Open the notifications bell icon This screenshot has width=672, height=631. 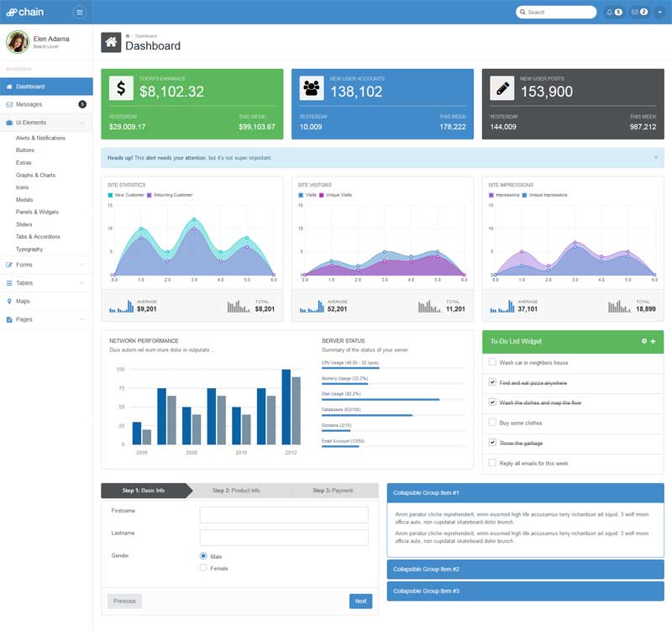[x=614, y=12]
